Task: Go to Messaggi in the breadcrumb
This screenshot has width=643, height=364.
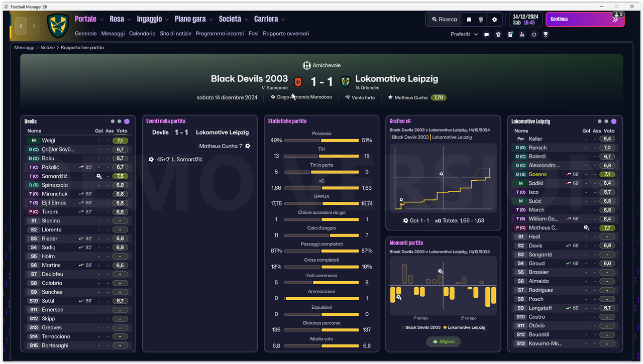Action: tap(24, 48)
